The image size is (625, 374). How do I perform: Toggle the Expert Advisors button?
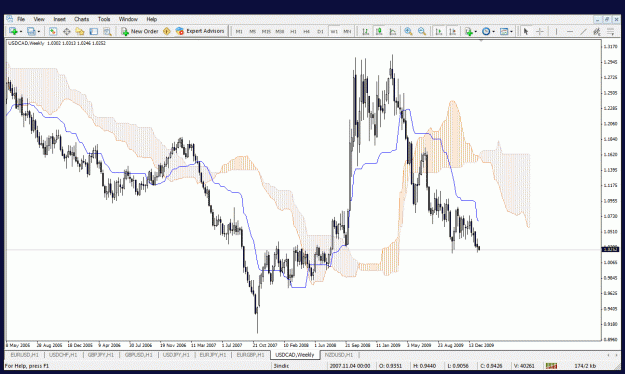tap(200, 31)
